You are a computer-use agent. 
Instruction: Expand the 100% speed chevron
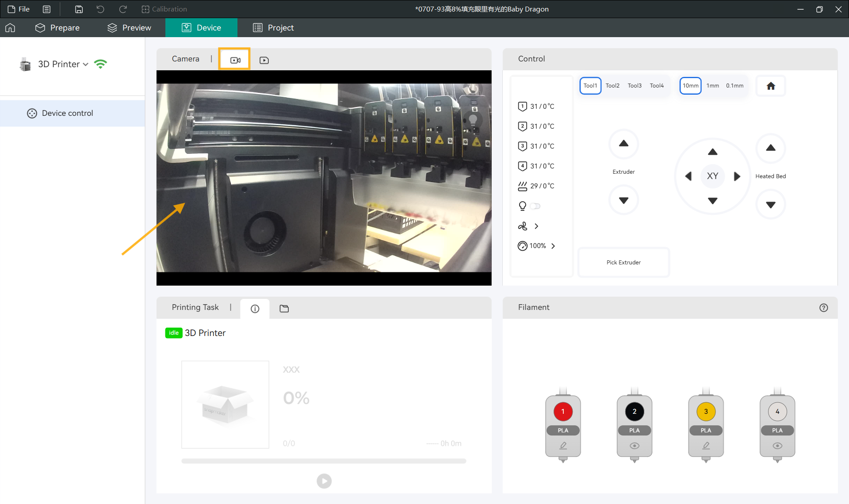pos(553,246)
